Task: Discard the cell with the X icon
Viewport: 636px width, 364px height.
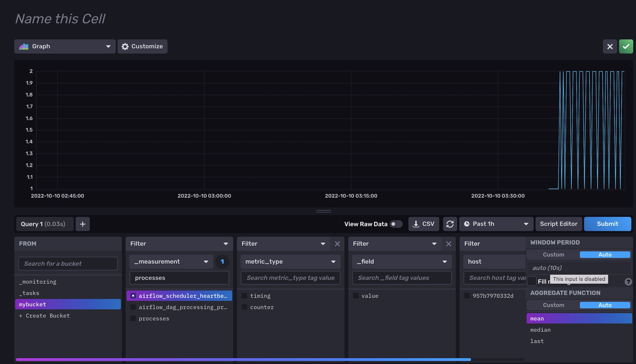Action: [610, 46]
